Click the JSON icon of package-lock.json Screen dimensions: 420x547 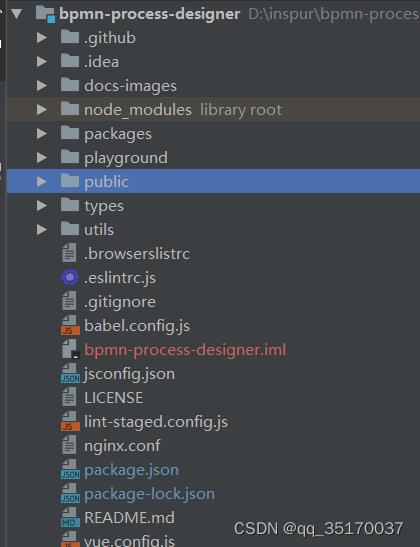70,493
